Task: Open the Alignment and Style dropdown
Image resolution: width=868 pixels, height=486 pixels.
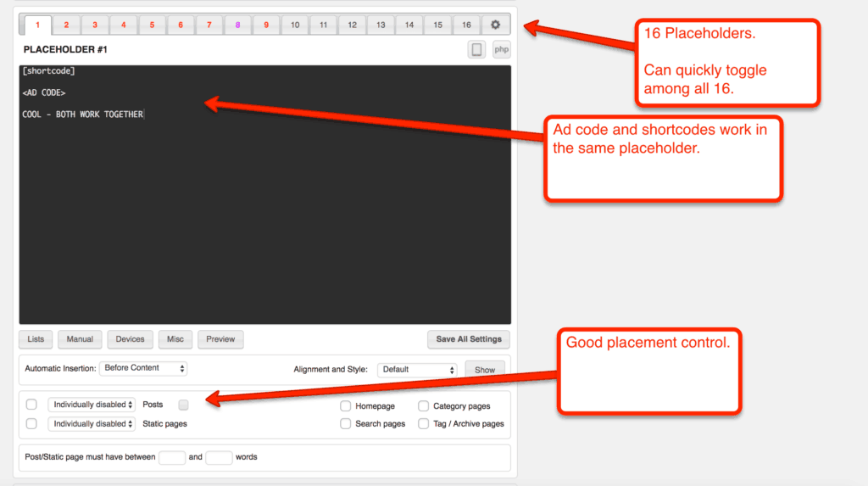Action: (417, 370)
